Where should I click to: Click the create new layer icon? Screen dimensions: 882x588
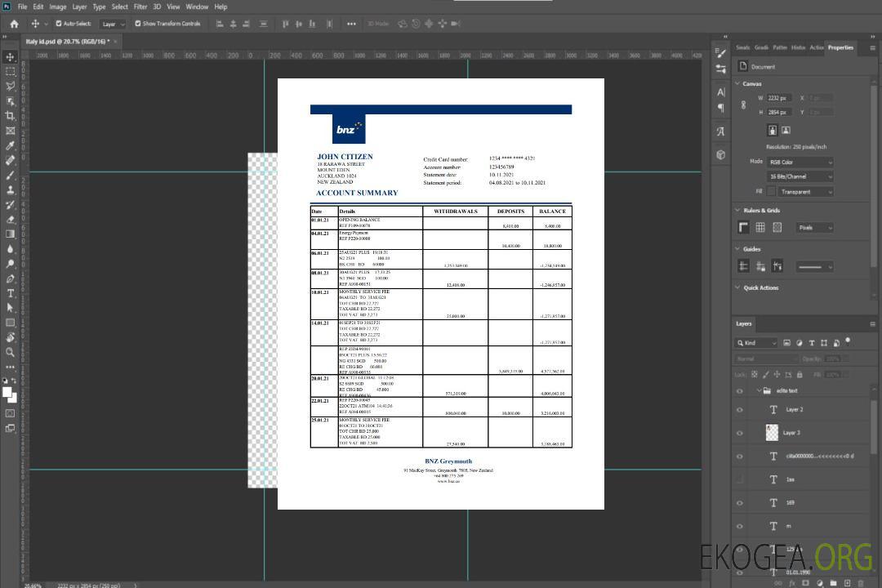(x=847, y=583)
